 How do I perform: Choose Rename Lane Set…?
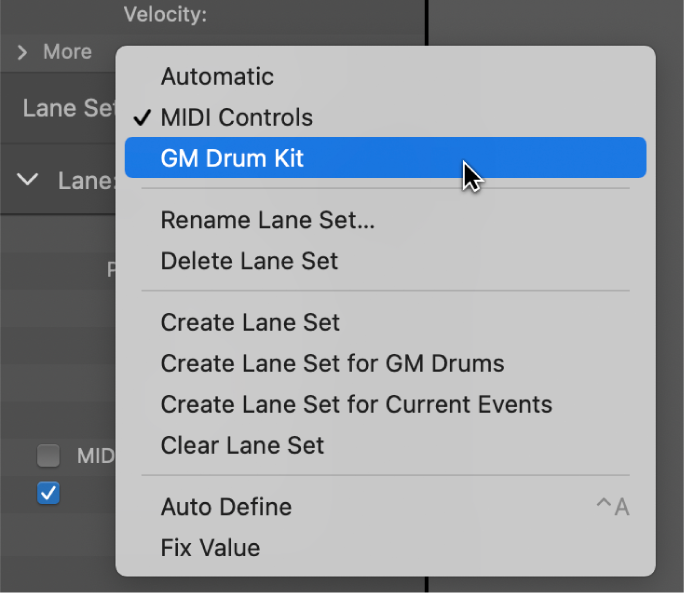pos(267,221)
